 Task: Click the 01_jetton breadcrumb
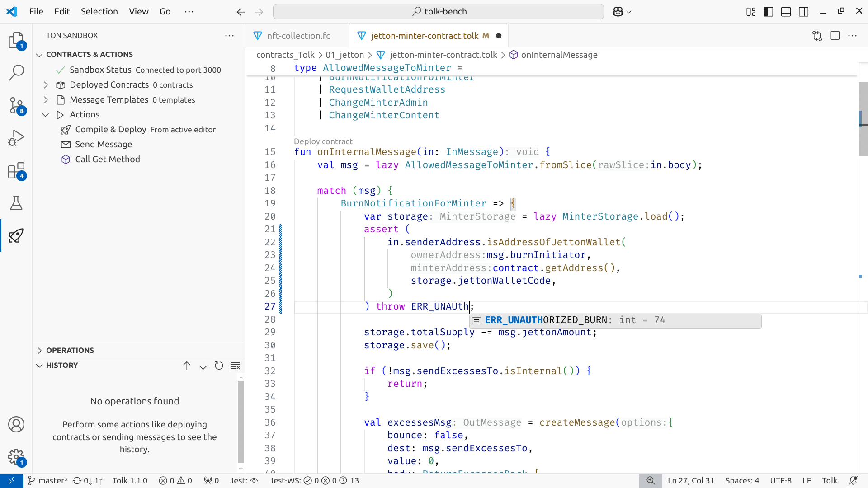click(x=344, y=55)
